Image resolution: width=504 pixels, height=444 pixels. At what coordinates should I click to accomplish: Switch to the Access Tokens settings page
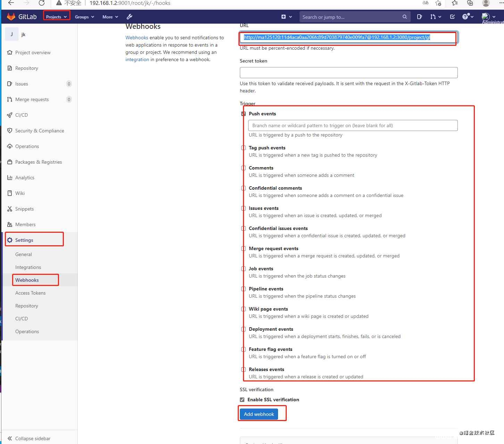pyautogui.click(x=30, y=293)
